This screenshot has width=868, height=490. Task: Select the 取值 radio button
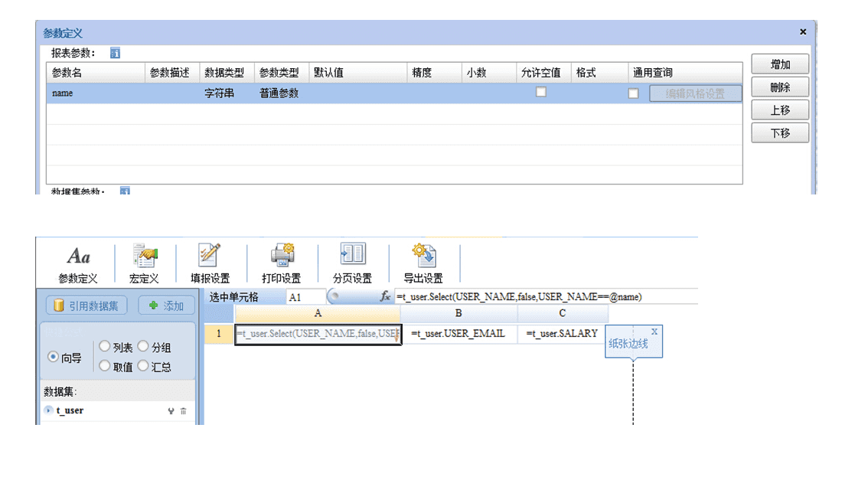point(105,365)
